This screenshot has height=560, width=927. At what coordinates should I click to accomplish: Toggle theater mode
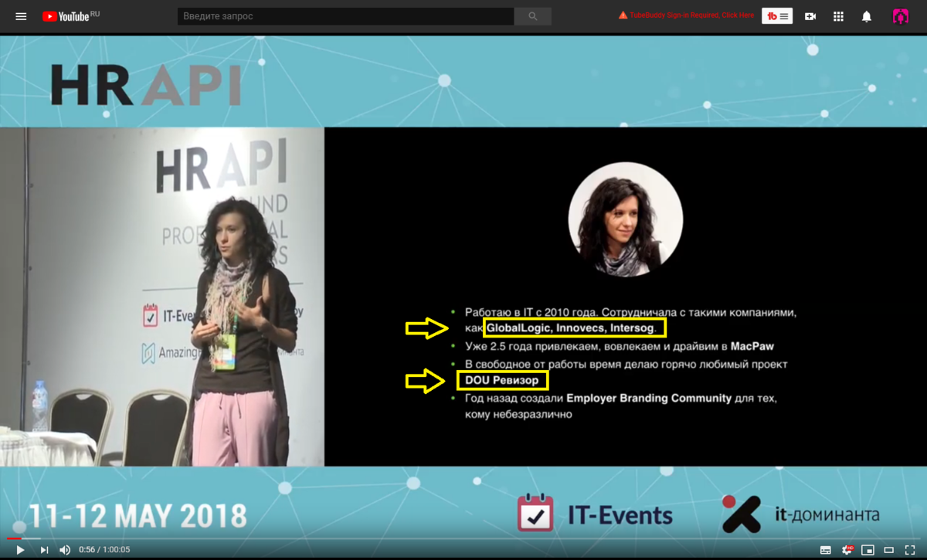pyautogui.click(x=889, y=550)
